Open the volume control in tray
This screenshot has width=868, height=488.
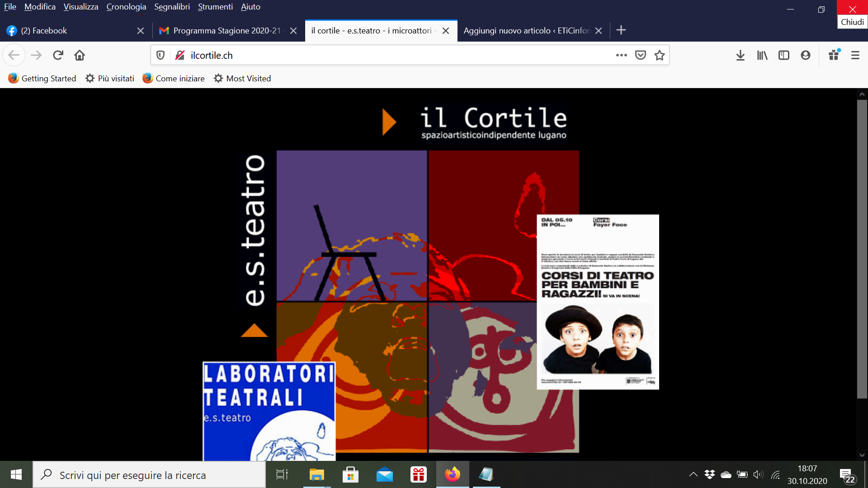point(758,474)
